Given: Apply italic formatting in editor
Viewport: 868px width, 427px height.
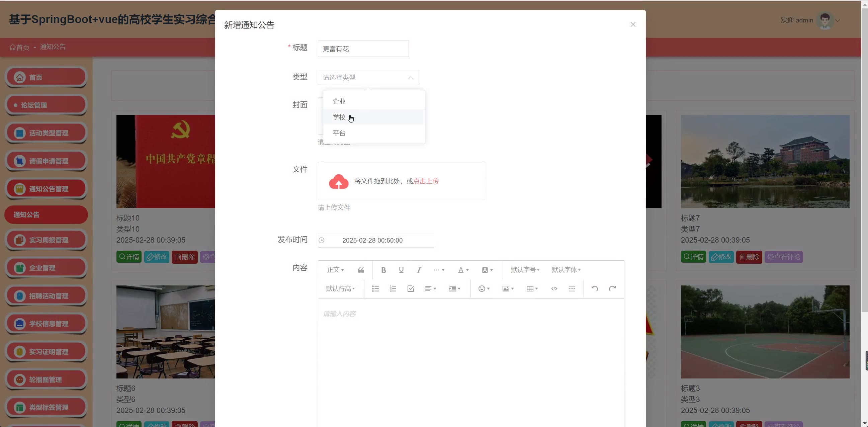Looking at the screenshot, I should pyautogui.click(x=419, y=270).
